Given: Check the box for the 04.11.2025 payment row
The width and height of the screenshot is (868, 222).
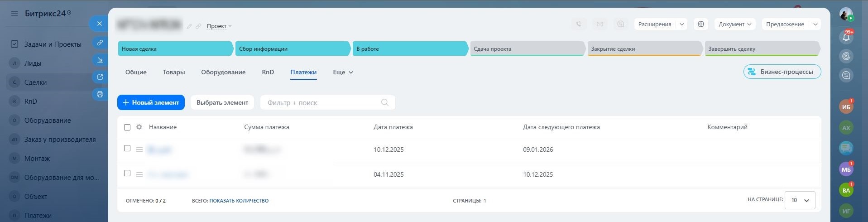Looking at the screenshot, I should click(x=127, y=174).
